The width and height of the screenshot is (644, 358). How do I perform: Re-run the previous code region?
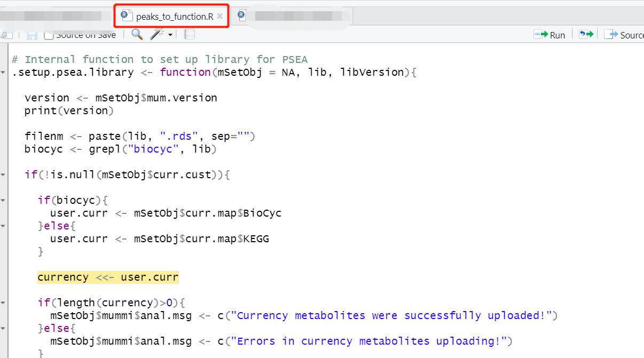click(x=586, y=34)
